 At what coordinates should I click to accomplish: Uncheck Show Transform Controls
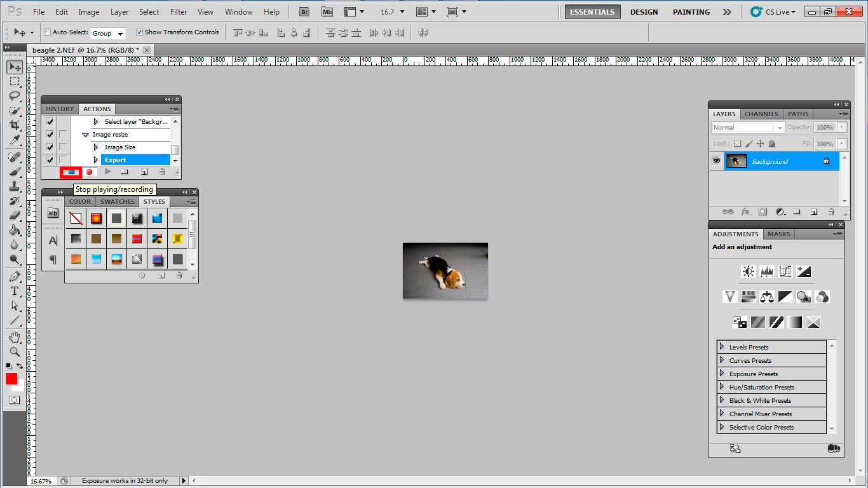139,32
